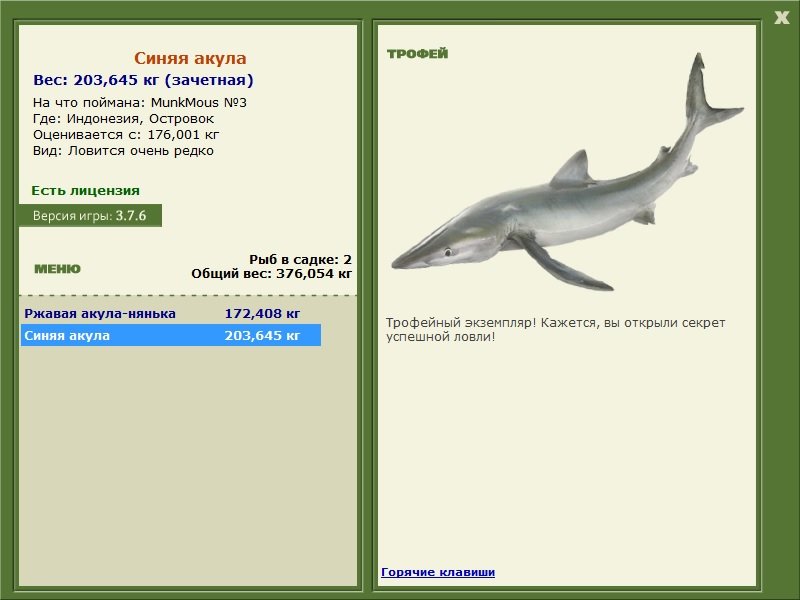Click the Версия игры 3.7.6 badge
Screen dimensions: 800x600
(x=90, y=215)
